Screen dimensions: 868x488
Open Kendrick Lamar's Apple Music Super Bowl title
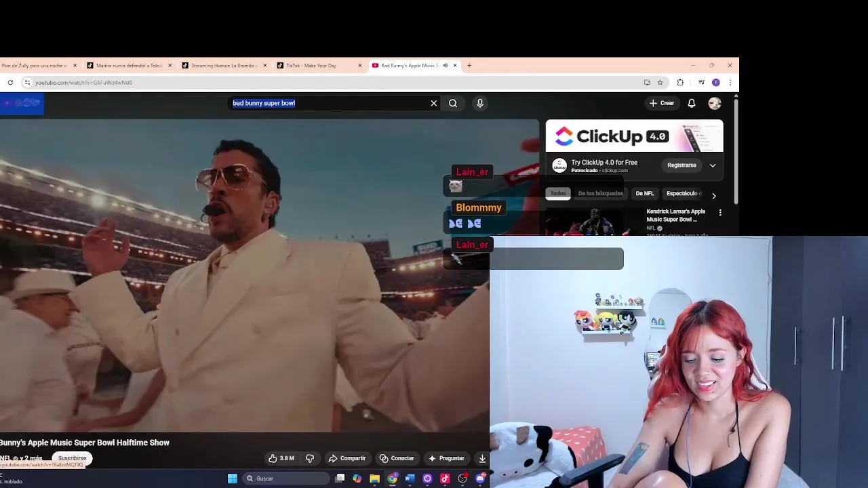pyautogui.click(x=676, y=216)
